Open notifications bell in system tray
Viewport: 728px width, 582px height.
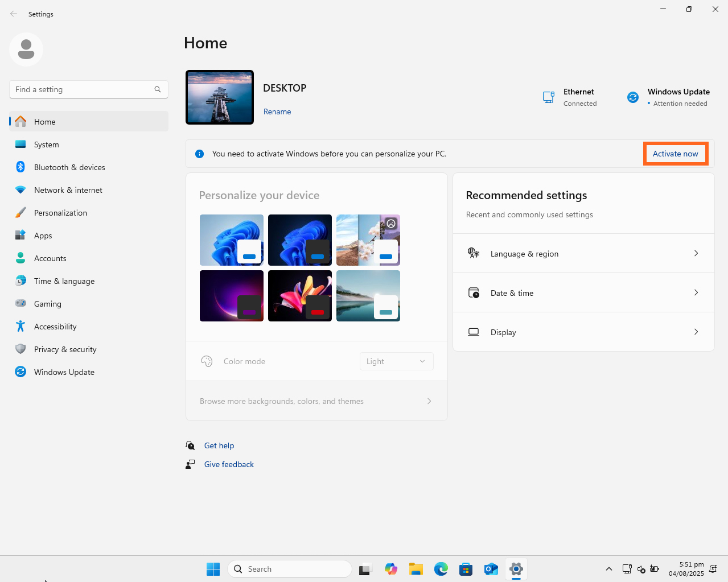713,569
